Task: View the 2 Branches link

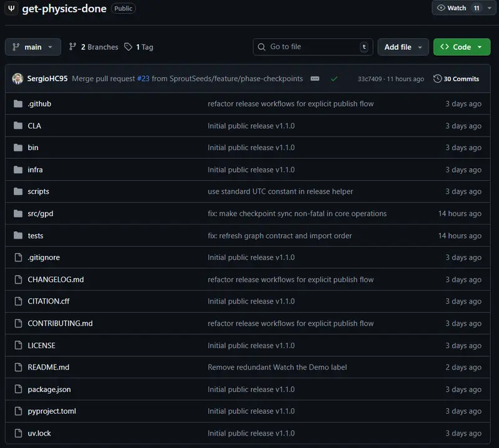Action: [x=94, y=47]
